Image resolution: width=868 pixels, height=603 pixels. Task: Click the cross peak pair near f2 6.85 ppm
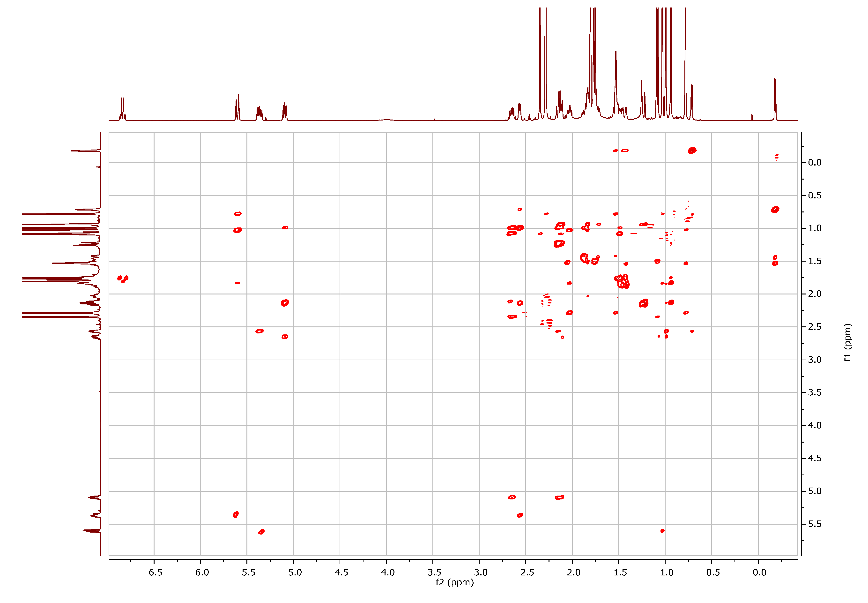pyautogui.click(x=123, y=279)
